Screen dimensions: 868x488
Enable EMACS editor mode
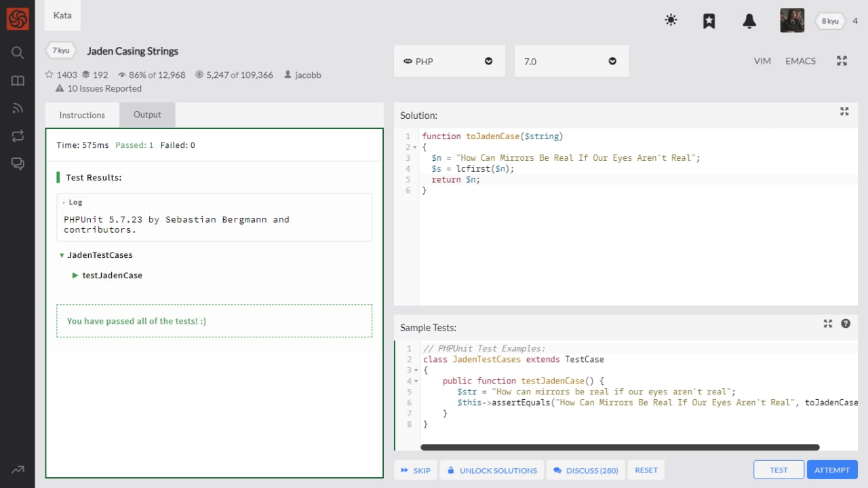click(x=800, y=61)
